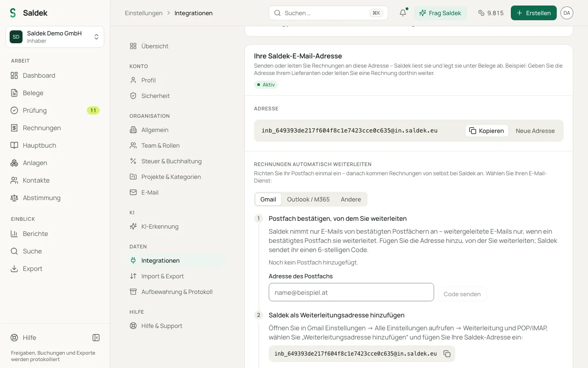Go to Team & Rollen settings
This screenshot has width=588, height=368.
176,145
